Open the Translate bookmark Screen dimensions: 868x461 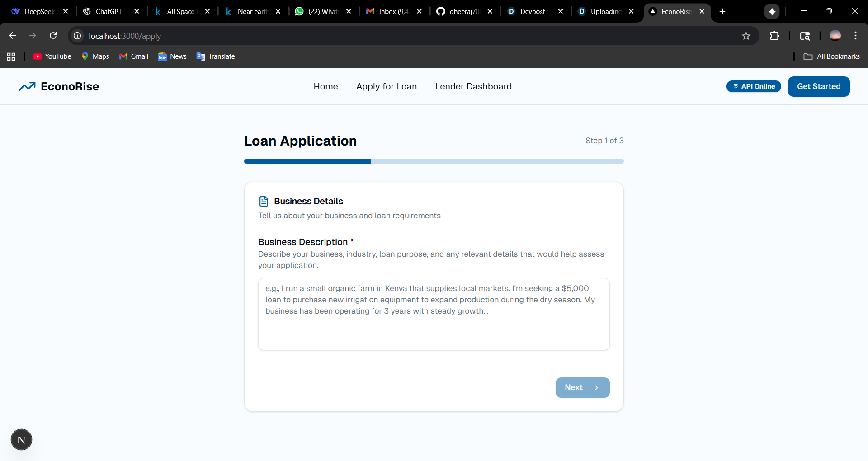216,56
